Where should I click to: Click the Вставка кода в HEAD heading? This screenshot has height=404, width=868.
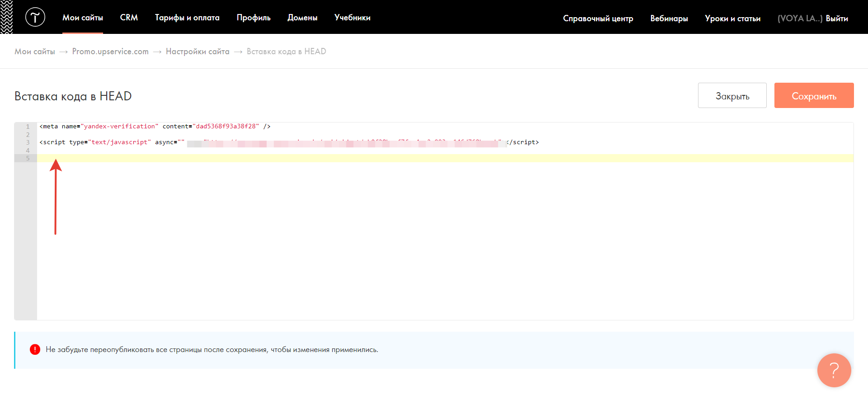73,96
